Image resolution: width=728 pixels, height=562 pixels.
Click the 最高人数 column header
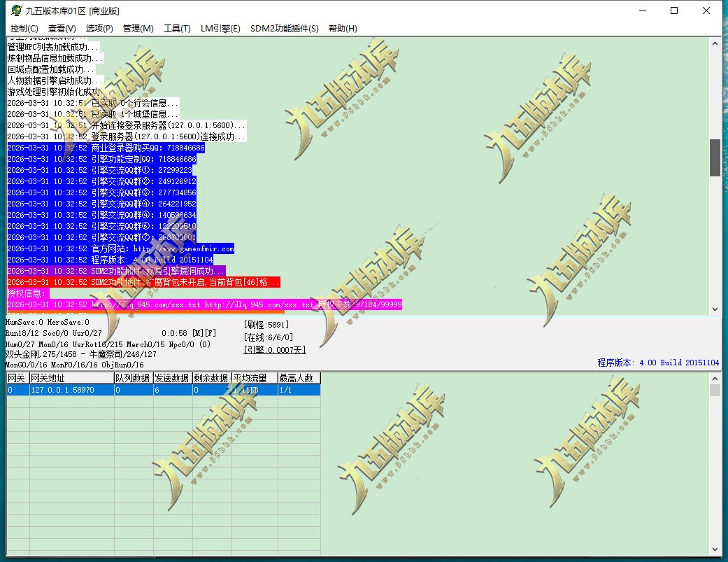[299, 378]
